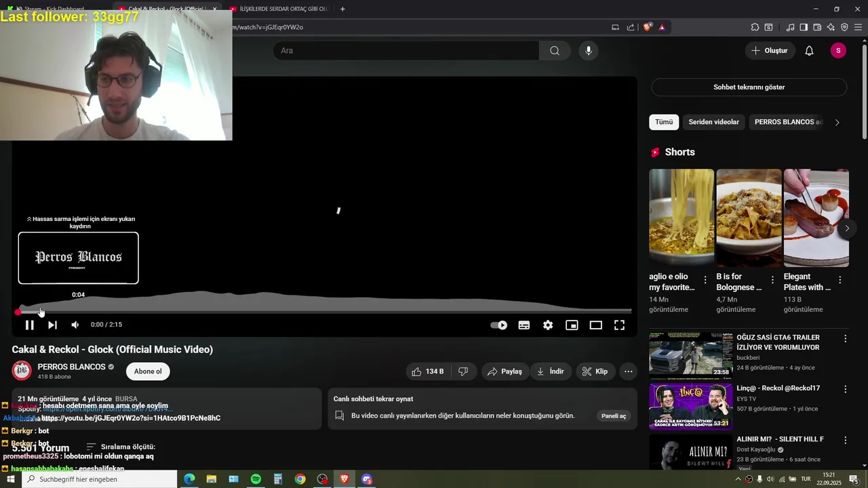Open the account avatar menu
The width and height of the screenshot is (868, 488).
838,51
